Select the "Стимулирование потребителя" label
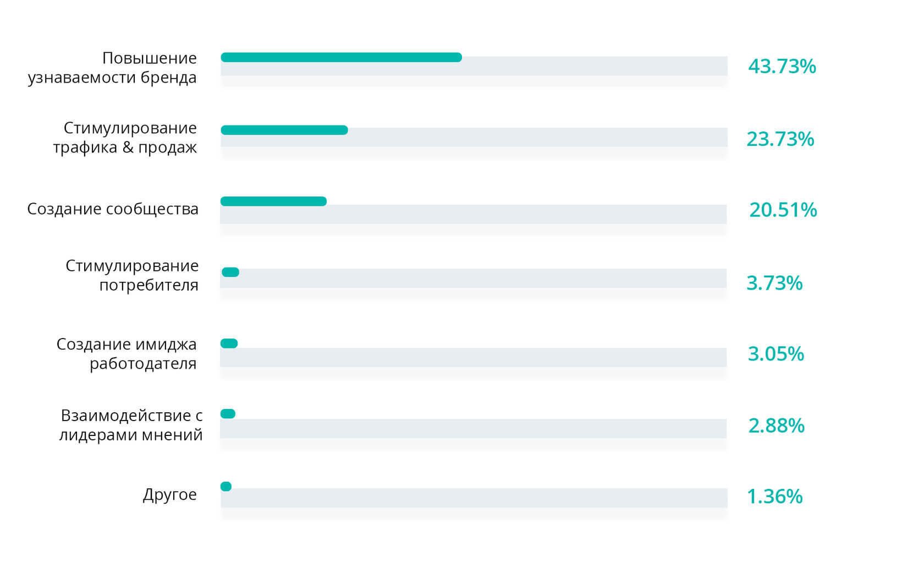This screenshot has width=924, height=578. 132,275
